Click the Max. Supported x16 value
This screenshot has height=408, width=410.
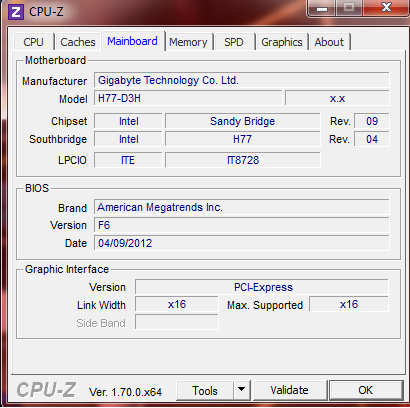click(349, 304)
